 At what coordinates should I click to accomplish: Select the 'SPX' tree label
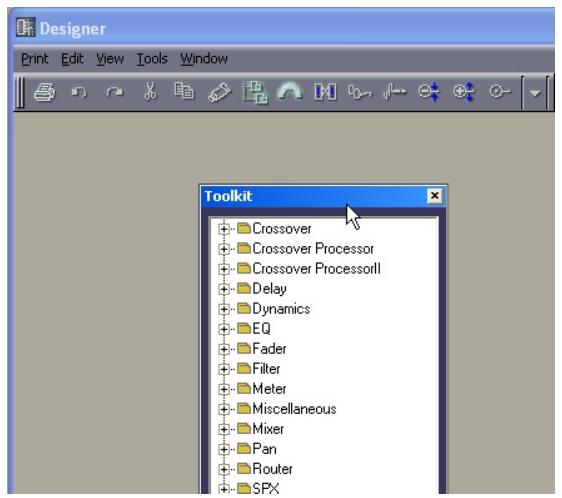265,488
